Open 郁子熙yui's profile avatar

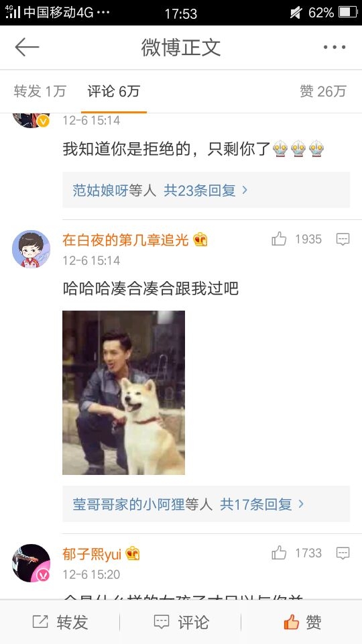32,563
